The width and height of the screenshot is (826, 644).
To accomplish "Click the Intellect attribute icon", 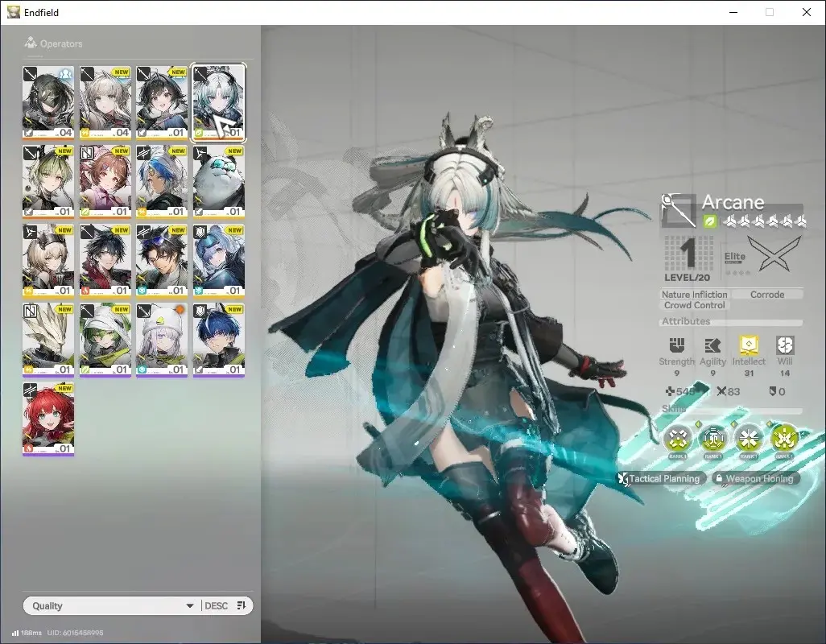I will (749, 345).
